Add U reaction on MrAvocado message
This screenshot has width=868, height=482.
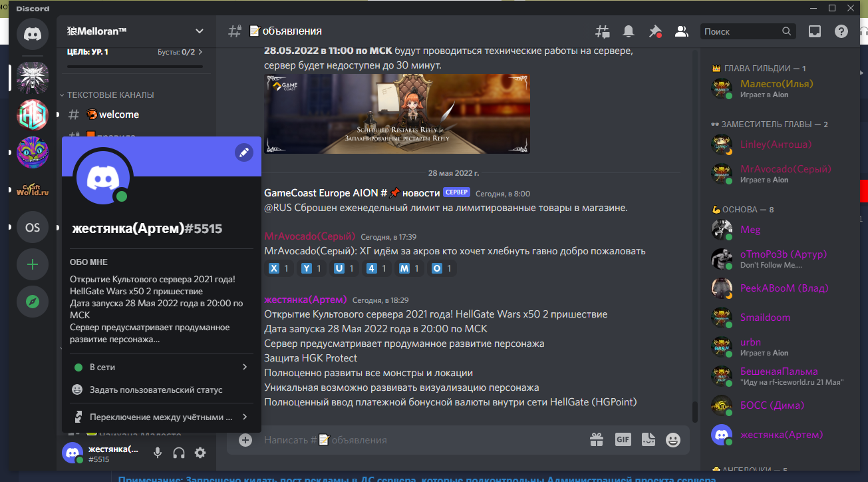[x=344, y=268]
